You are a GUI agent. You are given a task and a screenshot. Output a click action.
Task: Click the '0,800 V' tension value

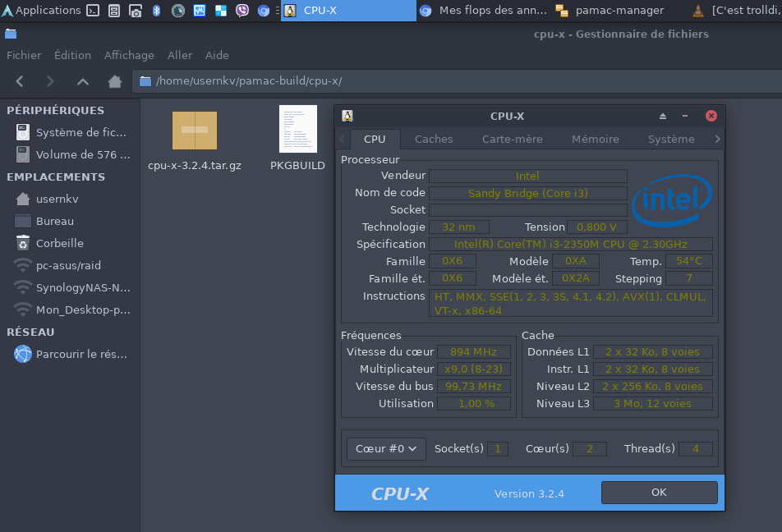tap(597, 227)
